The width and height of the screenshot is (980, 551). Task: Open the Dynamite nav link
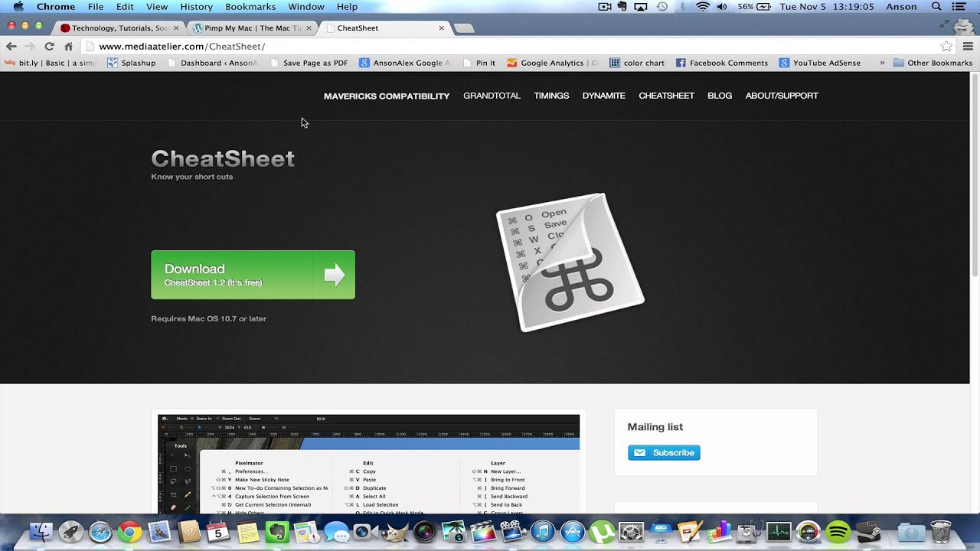603,96
